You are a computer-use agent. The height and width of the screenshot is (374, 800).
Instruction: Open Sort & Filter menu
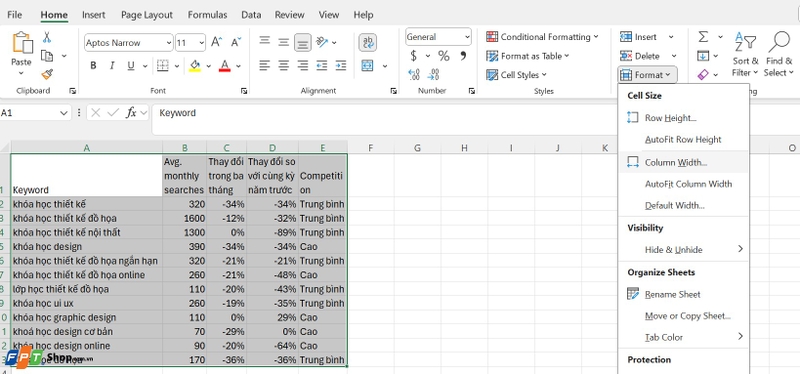pyautogui.click(x=745, y=54)
